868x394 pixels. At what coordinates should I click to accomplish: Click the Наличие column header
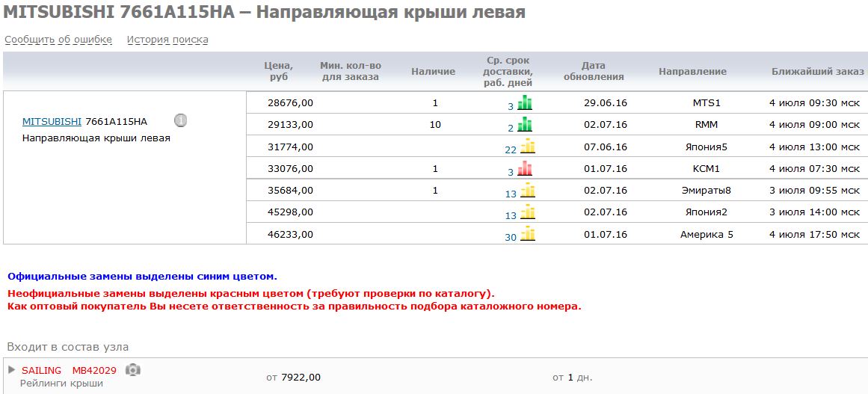[434, 71]
